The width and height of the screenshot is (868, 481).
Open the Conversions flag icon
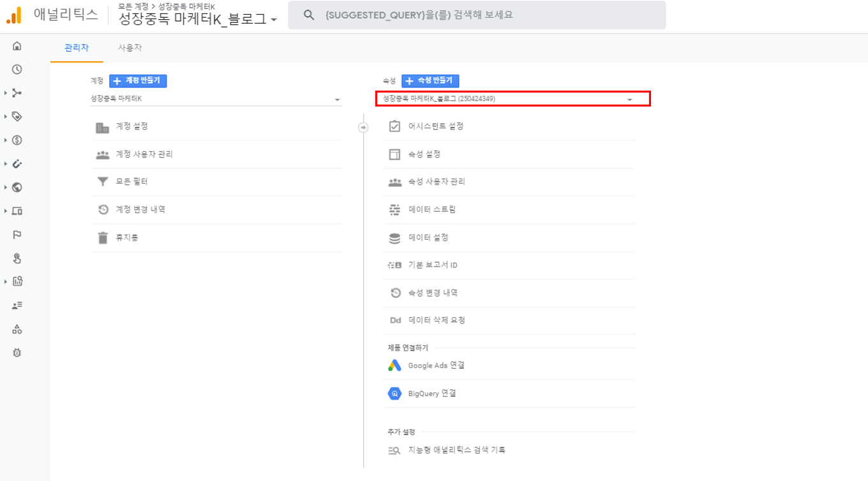(17, 235)
